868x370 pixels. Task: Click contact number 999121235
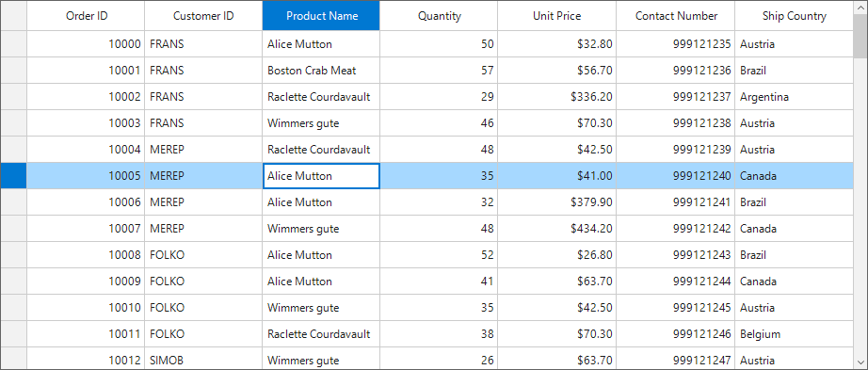point(676,43)
